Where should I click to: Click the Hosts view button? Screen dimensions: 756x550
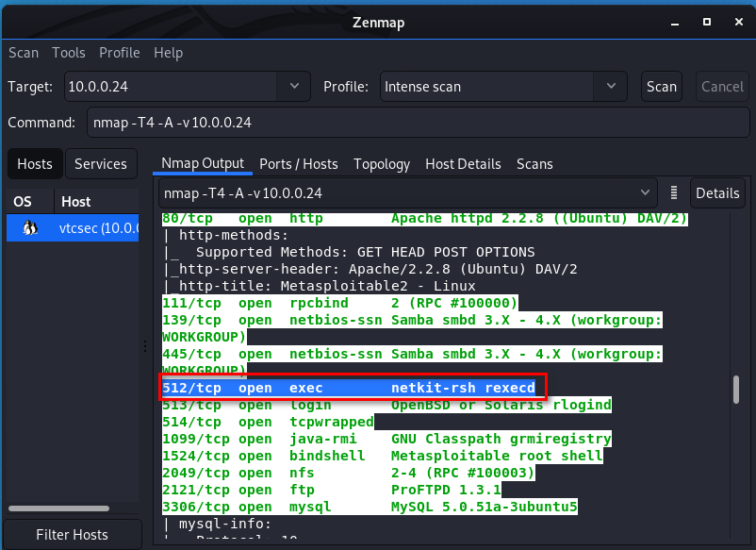point(35,164)
